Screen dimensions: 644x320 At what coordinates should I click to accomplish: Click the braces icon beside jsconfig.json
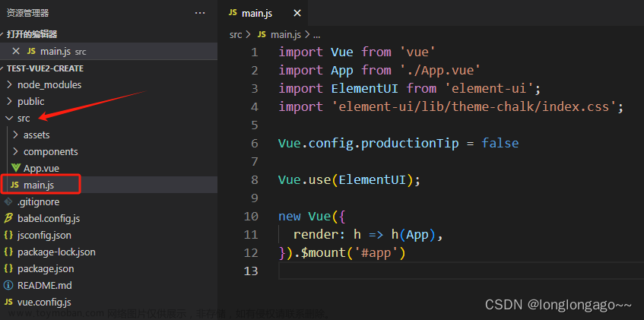click(8, 236)
